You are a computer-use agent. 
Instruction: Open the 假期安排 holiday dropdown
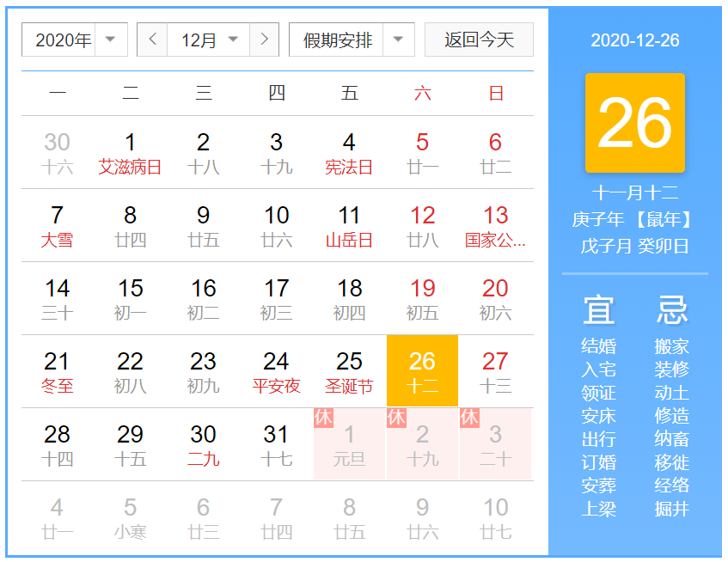pyautogui.click(x=352, y=40)
